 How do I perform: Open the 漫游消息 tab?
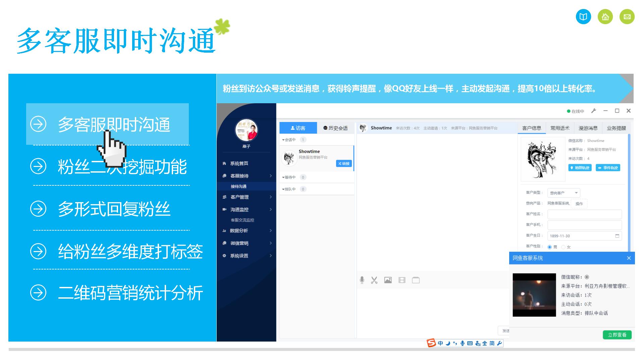click(588, 128)
